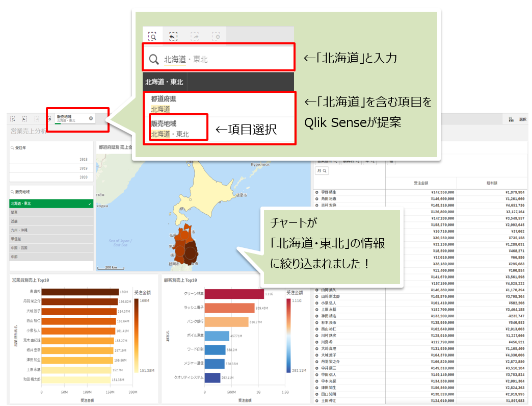Expand the 小泉 弘人 pivot table row
Screen dimensions: 532x406
coord(316,302)
